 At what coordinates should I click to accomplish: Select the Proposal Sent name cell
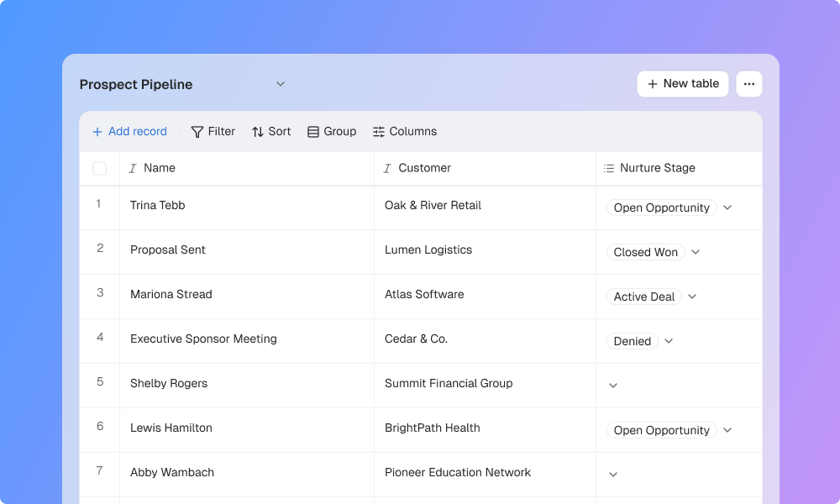[247, 252]
